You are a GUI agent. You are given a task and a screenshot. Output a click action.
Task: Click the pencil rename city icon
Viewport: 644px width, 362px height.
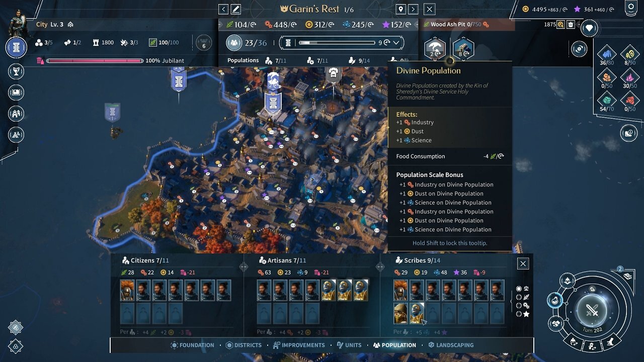pyautogui.click(x=235, y=9)
